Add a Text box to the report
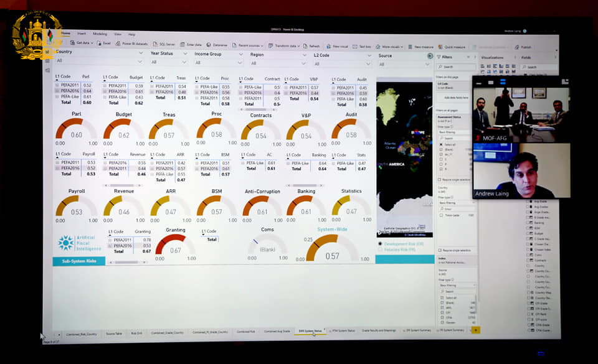This screenshot has width=598, height=364. tap(361, 47)
